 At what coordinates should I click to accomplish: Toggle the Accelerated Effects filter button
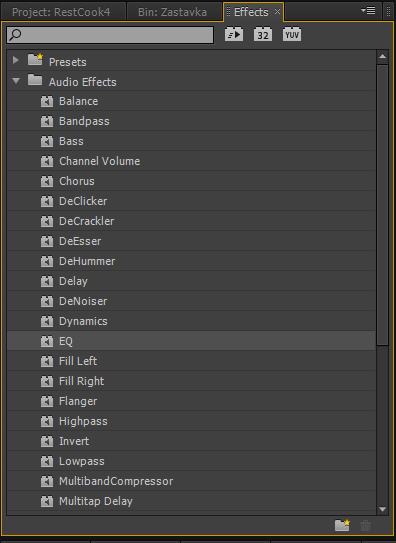point(234,34)
